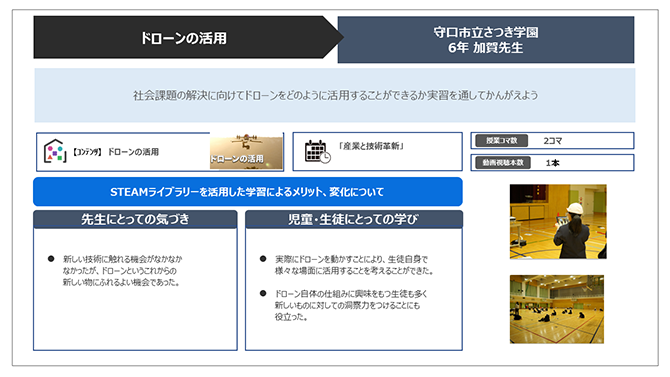
Task: Select the 児童・生徒にとっての学び heading
Action: pos(353,219)
